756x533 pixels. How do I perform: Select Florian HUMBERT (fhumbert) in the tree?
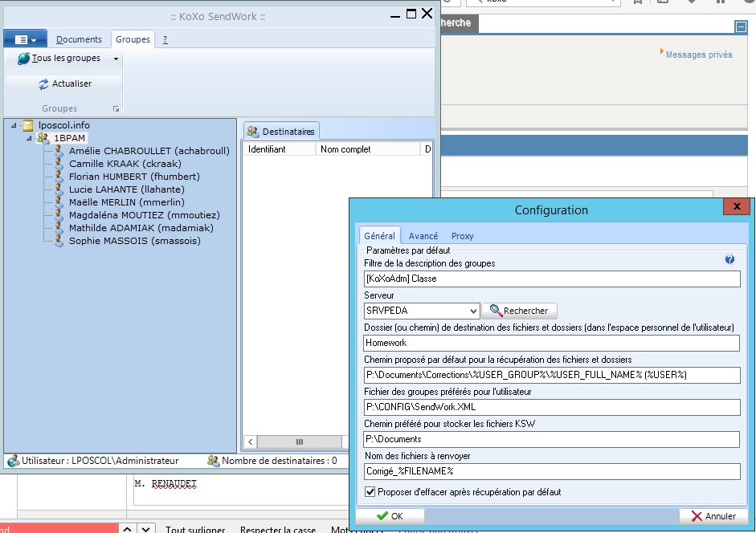[134, 177]
